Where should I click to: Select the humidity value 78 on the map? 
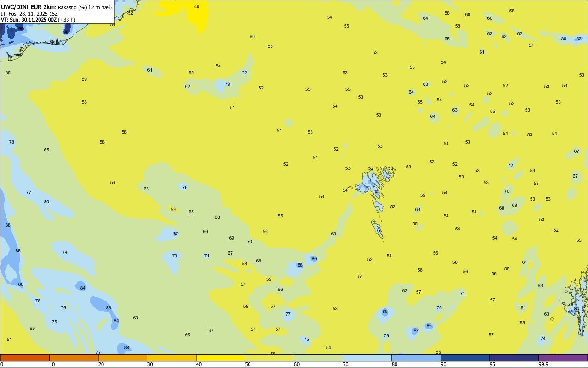pyautogui.click(x=11, y=142)
